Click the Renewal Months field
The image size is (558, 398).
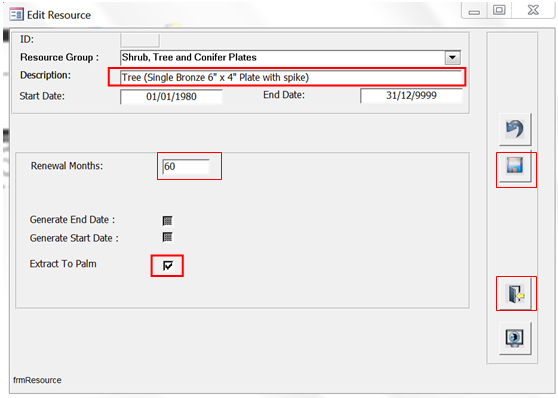(186, 166)
